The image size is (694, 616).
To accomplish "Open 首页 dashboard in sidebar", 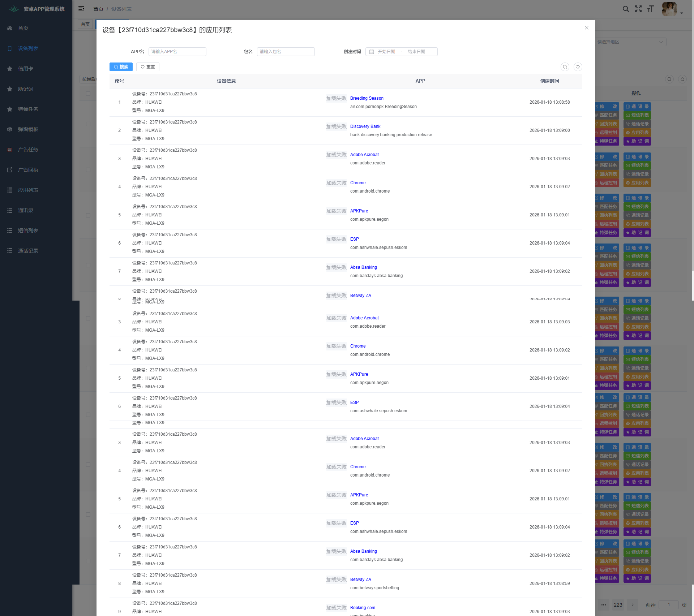I will pyautogui.click(x=36, y=28).
